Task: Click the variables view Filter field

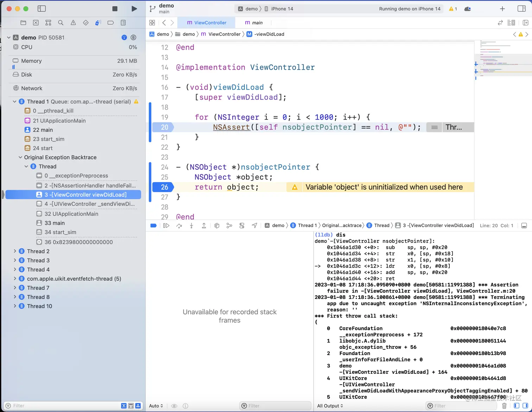Action: coord(275,406)
